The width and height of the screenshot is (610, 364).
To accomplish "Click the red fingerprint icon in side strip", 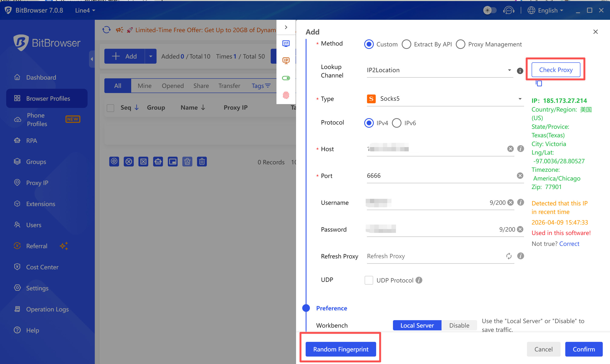I will 286,95.
